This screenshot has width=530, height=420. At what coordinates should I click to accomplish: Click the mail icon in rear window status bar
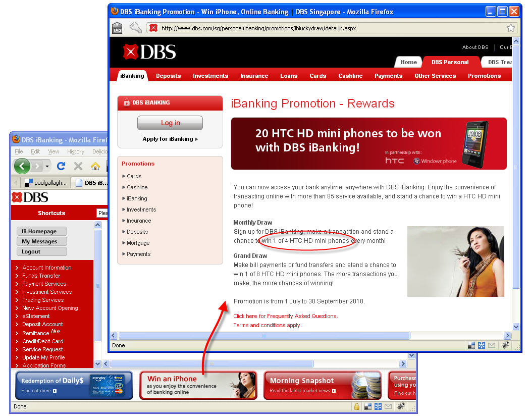click(x=388, y=406)
